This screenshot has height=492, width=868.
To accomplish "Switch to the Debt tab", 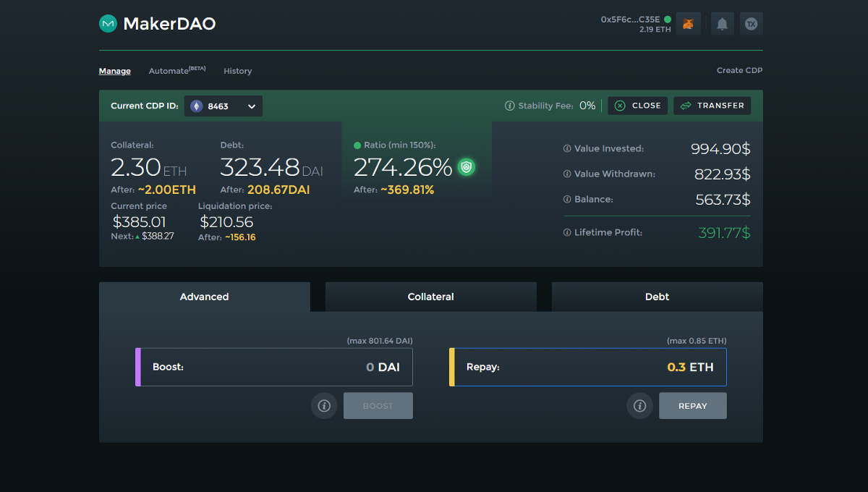I will coord(658,297).
